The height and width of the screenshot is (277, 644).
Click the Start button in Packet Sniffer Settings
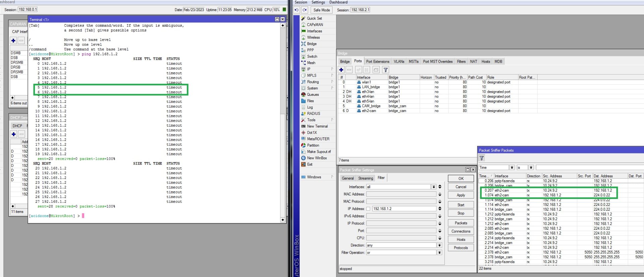461,205
